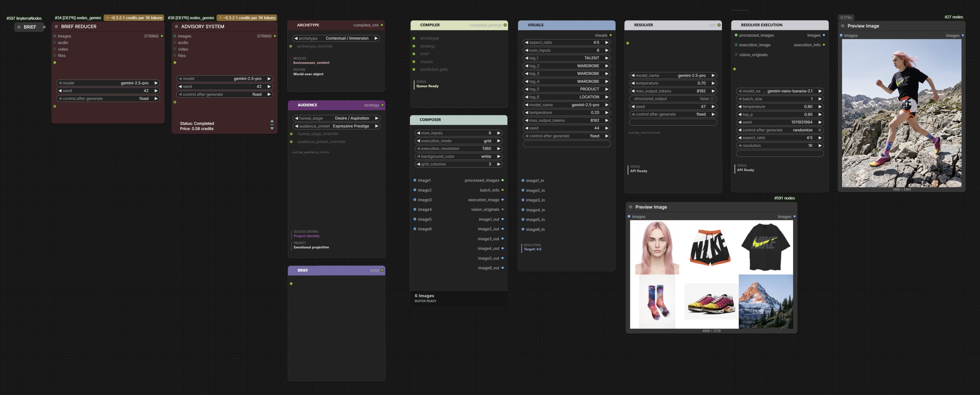
Task: Select the VISUALS node title bar
Action: point(567,25)
